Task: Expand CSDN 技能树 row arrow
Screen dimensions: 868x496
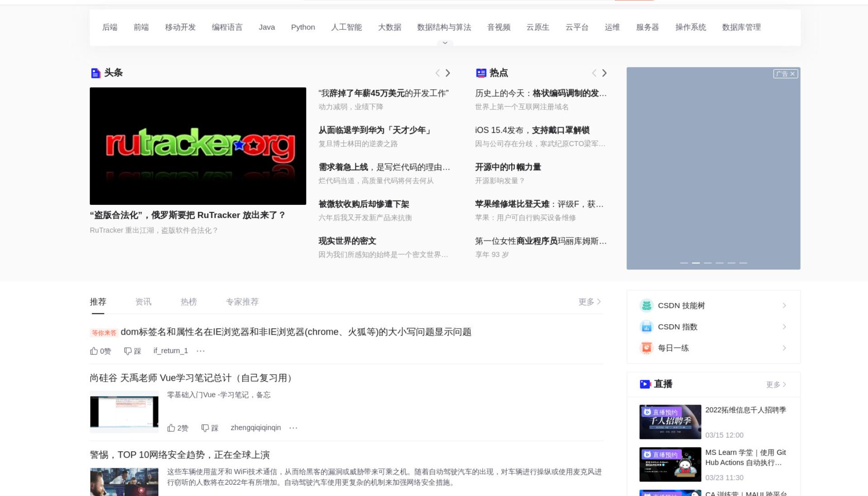Action: tap(784, 306)
